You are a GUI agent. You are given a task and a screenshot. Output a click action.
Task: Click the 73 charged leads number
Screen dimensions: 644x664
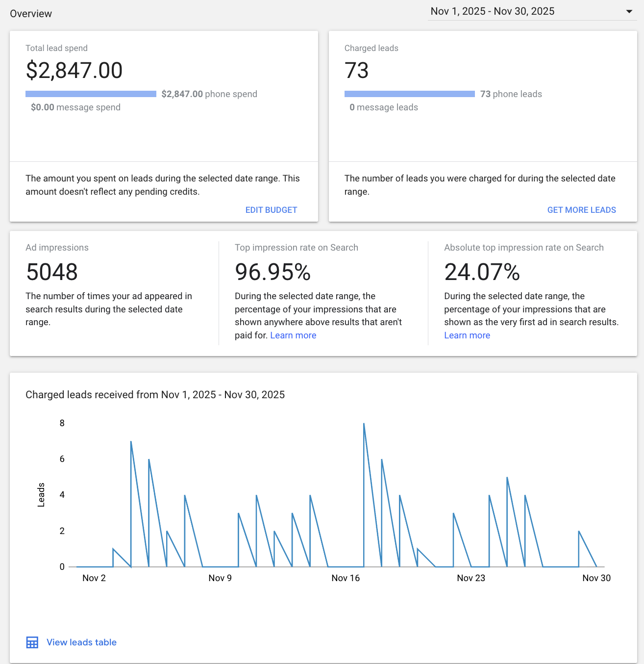356,71
